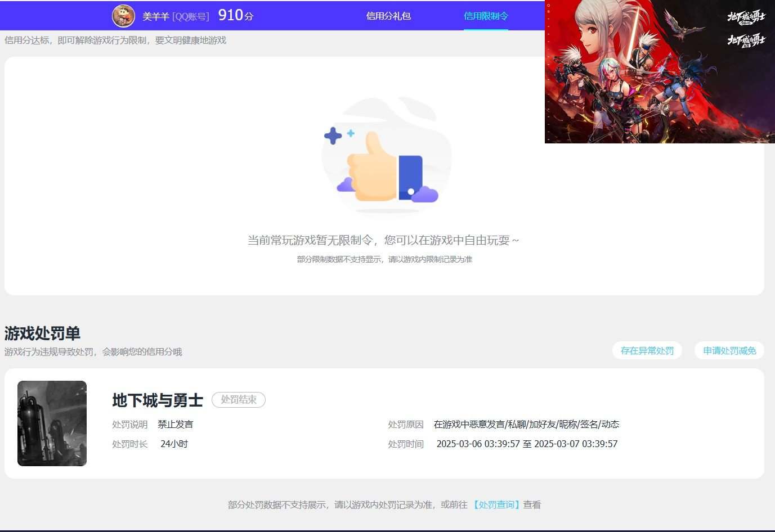Click the game character artwork banner
Viewport: 775px width, 532px height.
click(660, 71)
